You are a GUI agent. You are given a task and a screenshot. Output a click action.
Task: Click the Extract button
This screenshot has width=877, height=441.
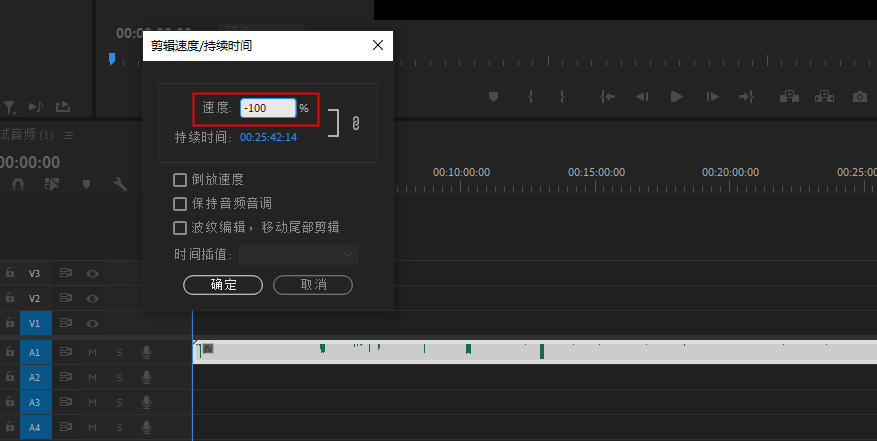[824, 97]
